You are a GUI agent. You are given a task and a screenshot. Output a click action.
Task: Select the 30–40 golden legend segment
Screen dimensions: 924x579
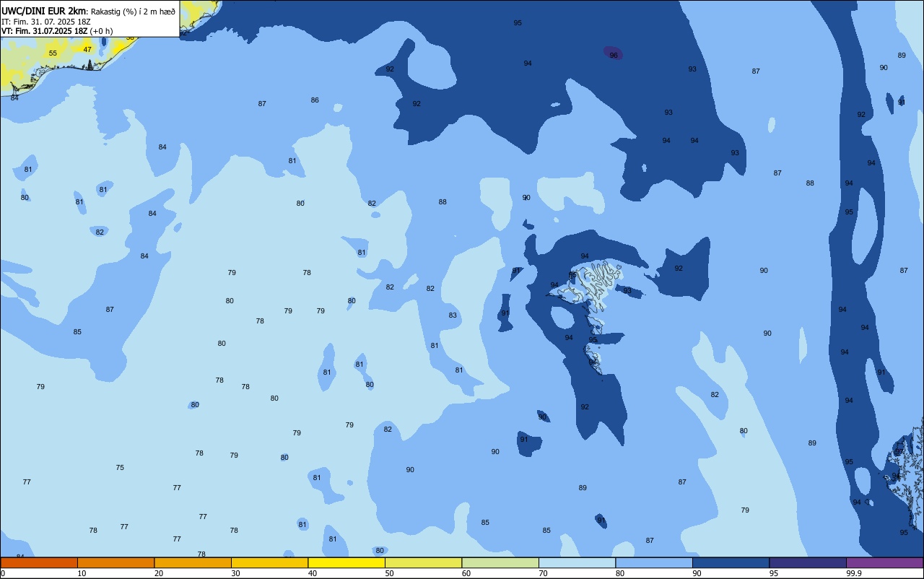(x=269, y=562)
